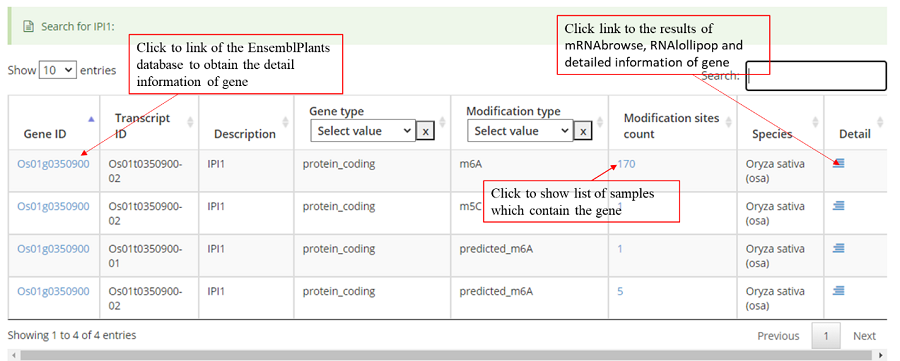This screenshot has height=361, width=900.
Task: Open detail icon for Os01t0350900-01 row
Action: tap(839, 248)
